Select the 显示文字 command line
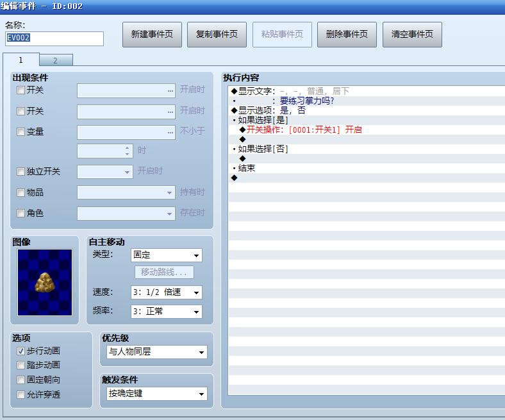Viewport: 505px width, 420px height. (367, 91)
